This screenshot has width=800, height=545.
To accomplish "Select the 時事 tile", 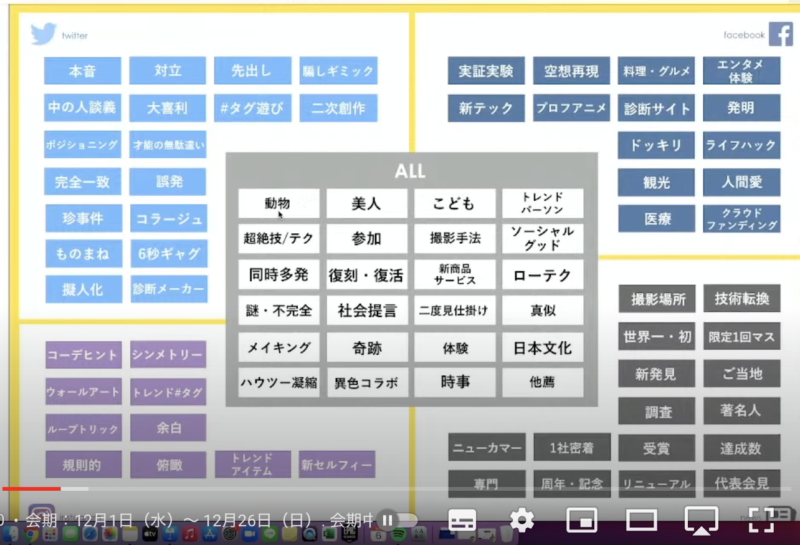I will pos(454,382).
